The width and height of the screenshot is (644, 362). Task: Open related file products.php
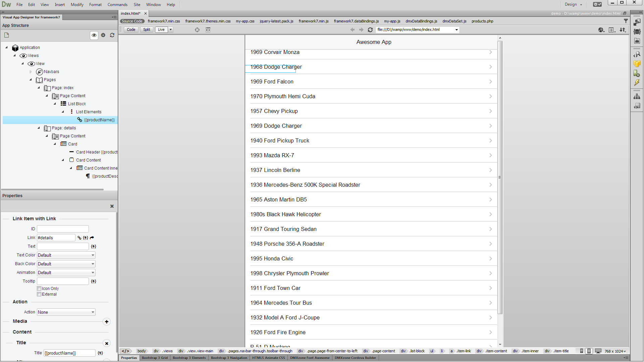point(482,21)
